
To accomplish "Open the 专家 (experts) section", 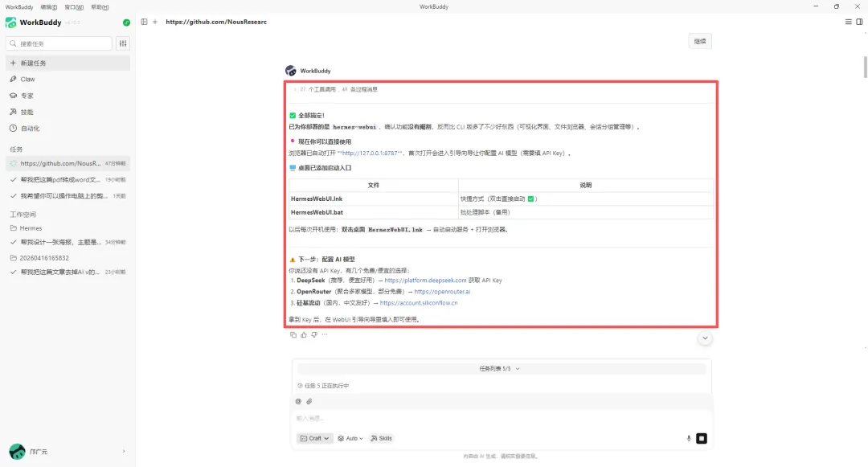I will pyautogui.click(x=68, y=96).
